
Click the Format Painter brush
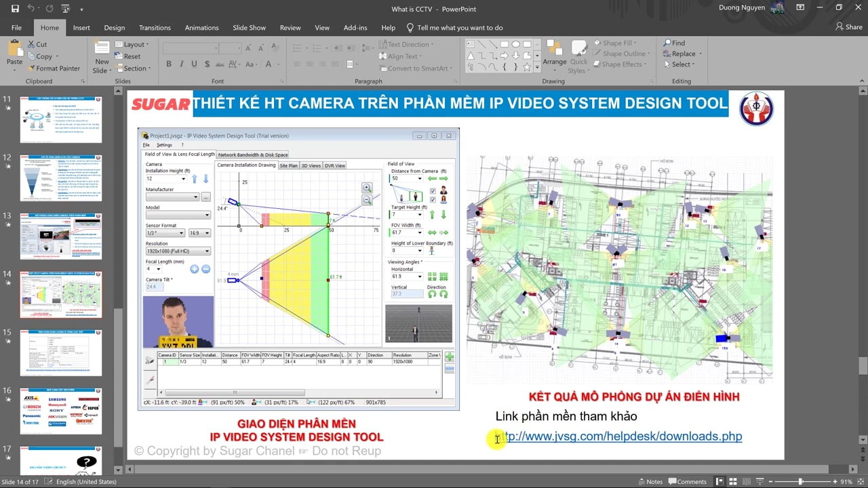click(x=31, y=68)
